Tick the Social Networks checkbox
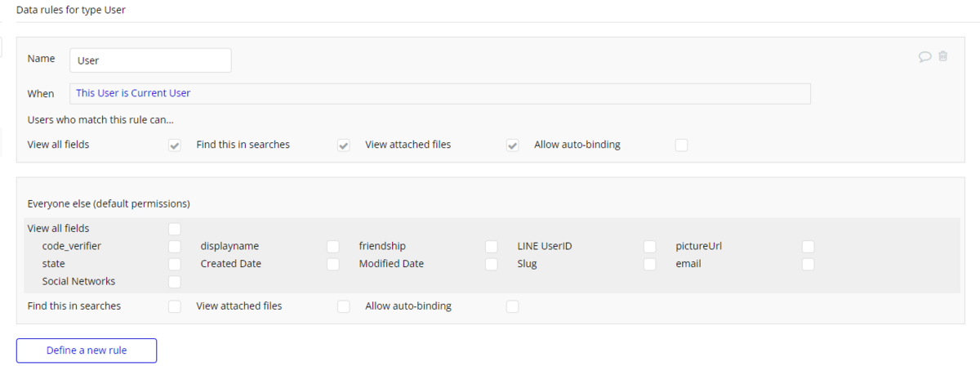This screenshot has height=375, width=980. (x=175, y=282)
